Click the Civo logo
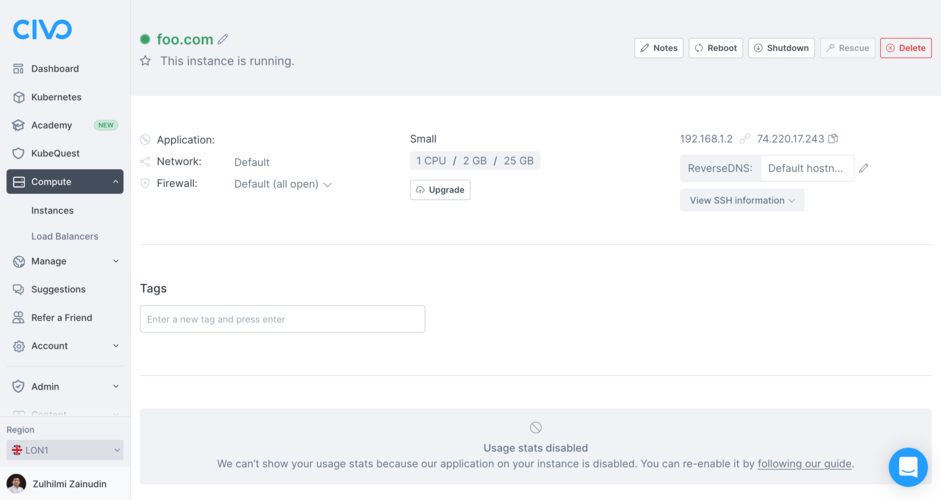 (42, 29)
